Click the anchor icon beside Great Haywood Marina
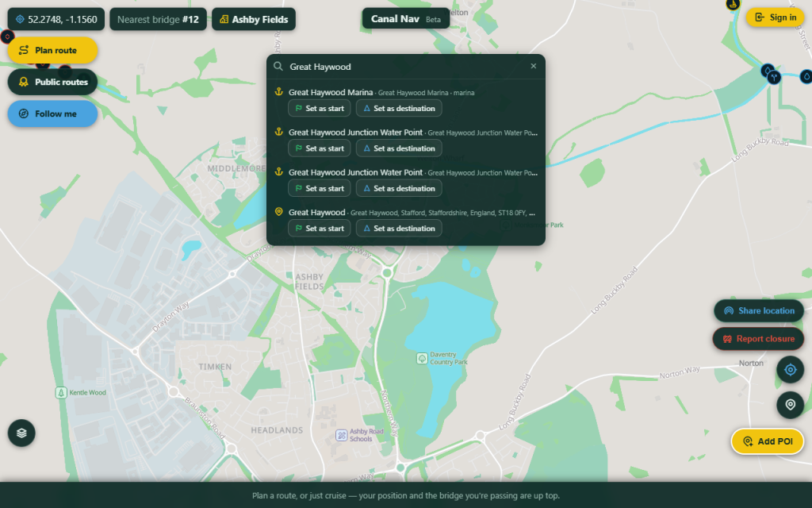The height and width of the screenshot is (508, 812). [x=278, y=92]
